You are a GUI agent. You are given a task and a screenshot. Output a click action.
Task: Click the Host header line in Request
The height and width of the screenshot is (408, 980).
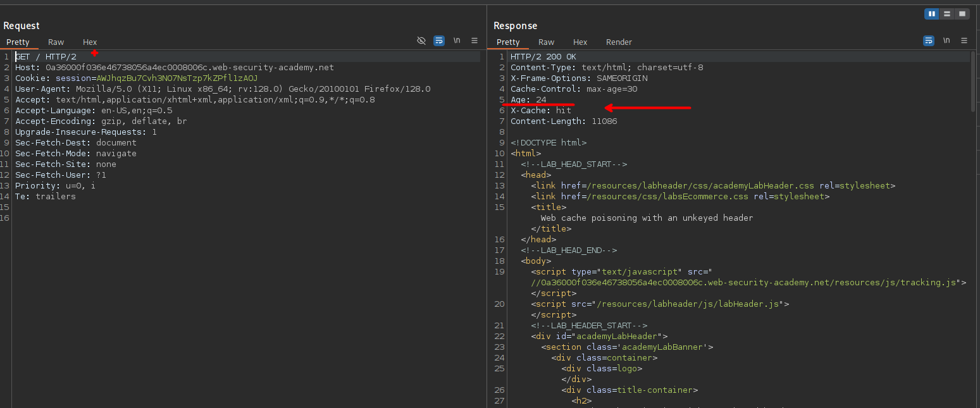pos(175,68)
